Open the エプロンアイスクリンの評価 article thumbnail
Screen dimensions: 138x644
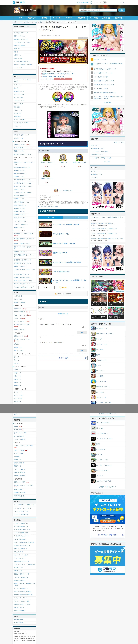tap(46, 225)
